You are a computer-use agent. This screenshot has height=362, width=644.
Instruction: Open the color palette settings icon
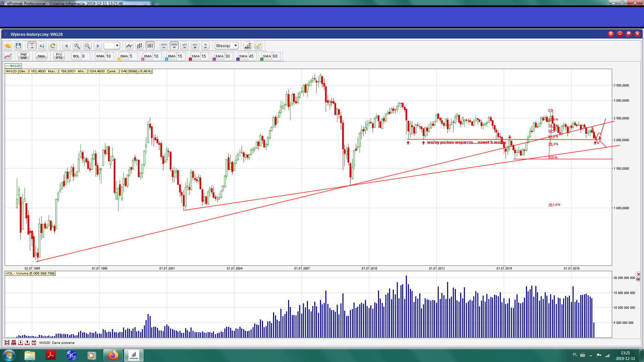click(x=248, y=46)
